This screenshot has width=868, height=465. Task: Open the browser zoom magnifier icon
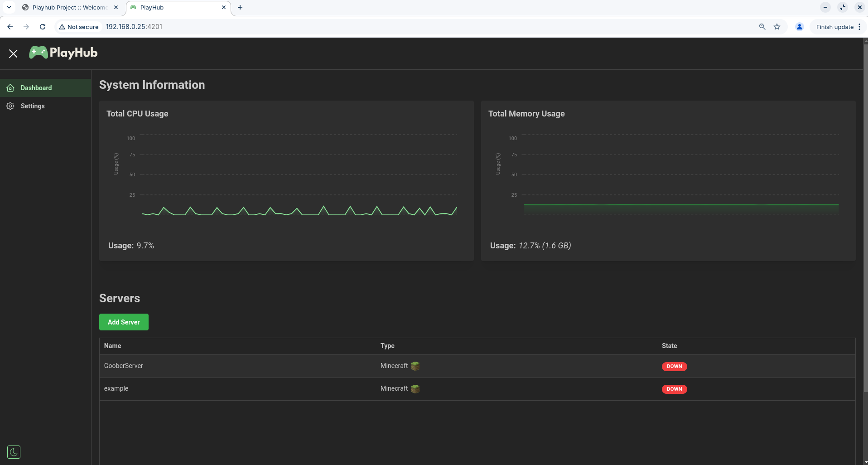(762, 27)
